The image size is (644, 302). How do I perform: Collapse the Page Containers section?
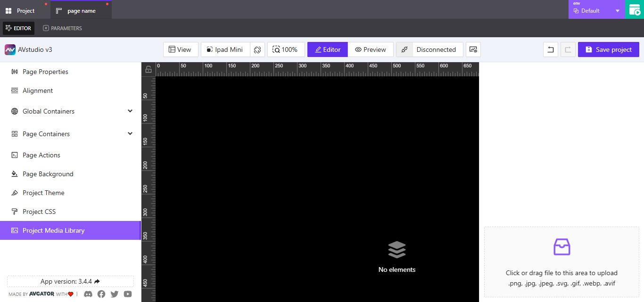click(130, 133)
